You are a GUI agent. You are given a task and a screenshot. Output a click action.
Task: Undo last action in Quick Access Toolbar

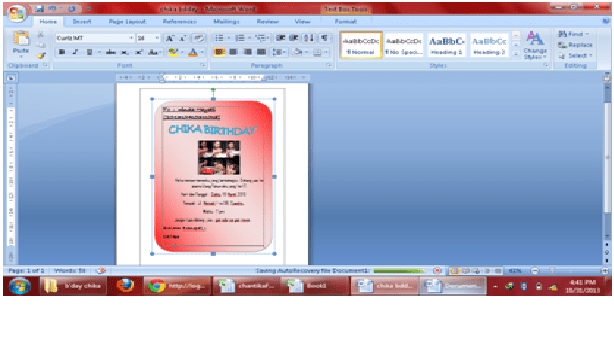52,9
